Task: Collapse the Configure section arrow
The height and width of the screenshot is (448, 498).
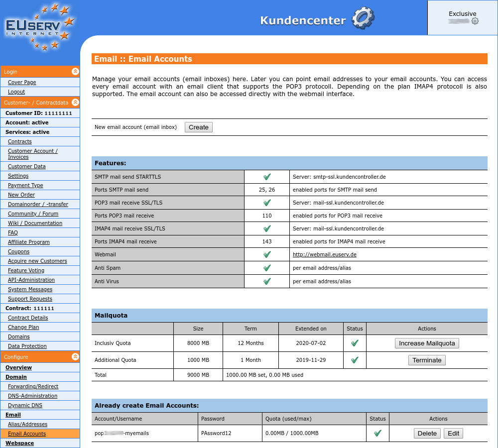Action: tap(75, 356)
